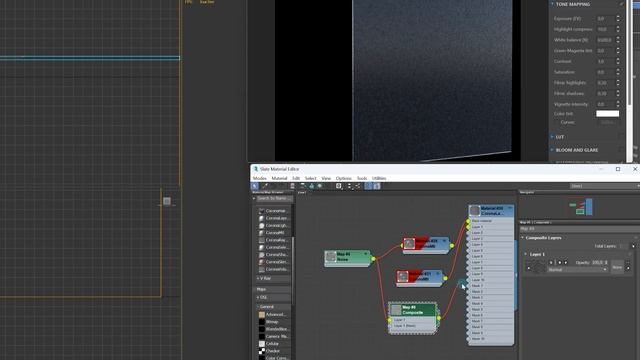Open the View menu
This screenshot has height=360, width=640.
[326, 178]
